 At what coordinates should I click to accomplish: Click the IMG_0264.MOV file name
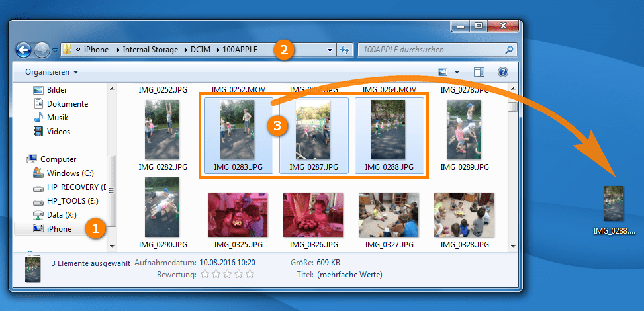[389, 89]
